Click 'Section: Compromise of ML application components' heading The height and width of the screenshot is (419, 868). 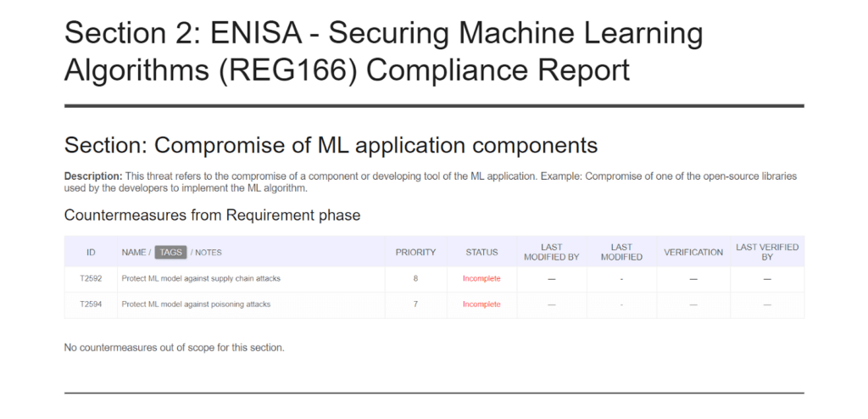(x=331, y=146)
